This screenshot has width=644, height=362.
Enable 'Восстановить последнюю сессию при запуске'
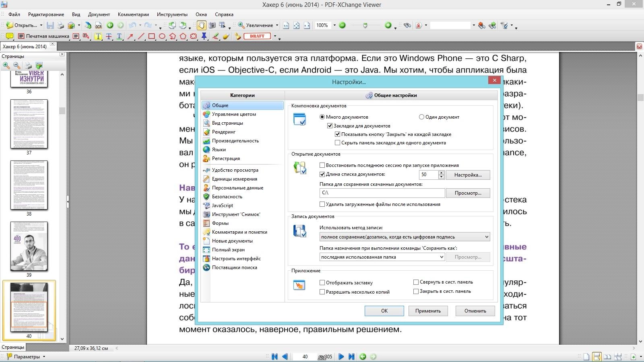[322, 165]
